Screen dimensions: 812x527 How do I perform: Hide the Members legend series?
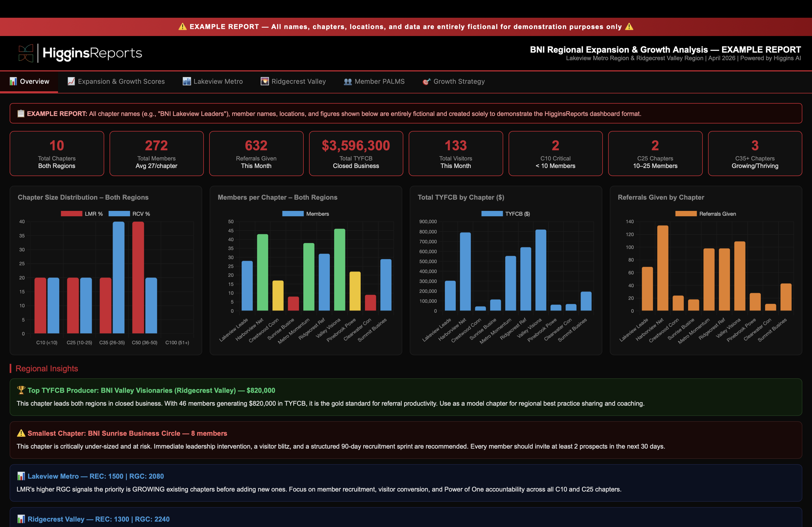[305, 214]
